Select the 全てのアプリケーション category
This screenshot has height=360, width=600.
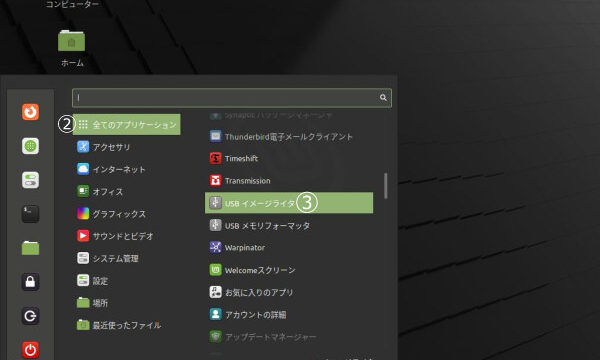pos(127,124)
